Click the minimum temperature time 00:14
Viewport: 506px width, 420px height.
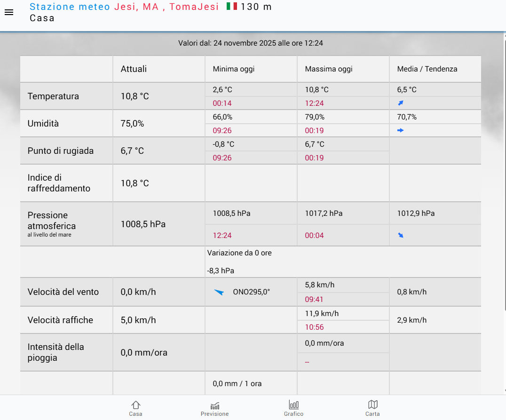click(x=222, y=103)
